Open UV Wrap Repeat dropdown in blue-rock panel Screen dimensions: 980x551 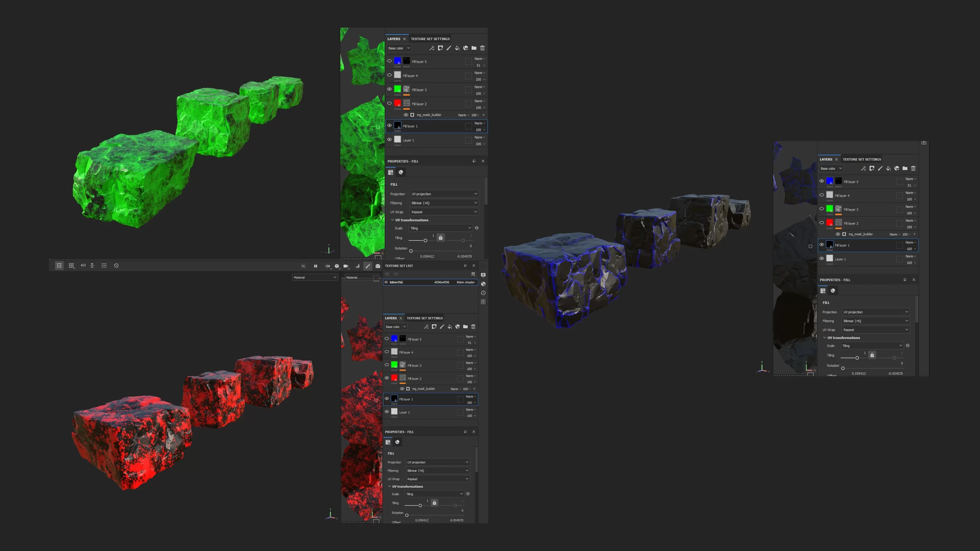point(875,330)
